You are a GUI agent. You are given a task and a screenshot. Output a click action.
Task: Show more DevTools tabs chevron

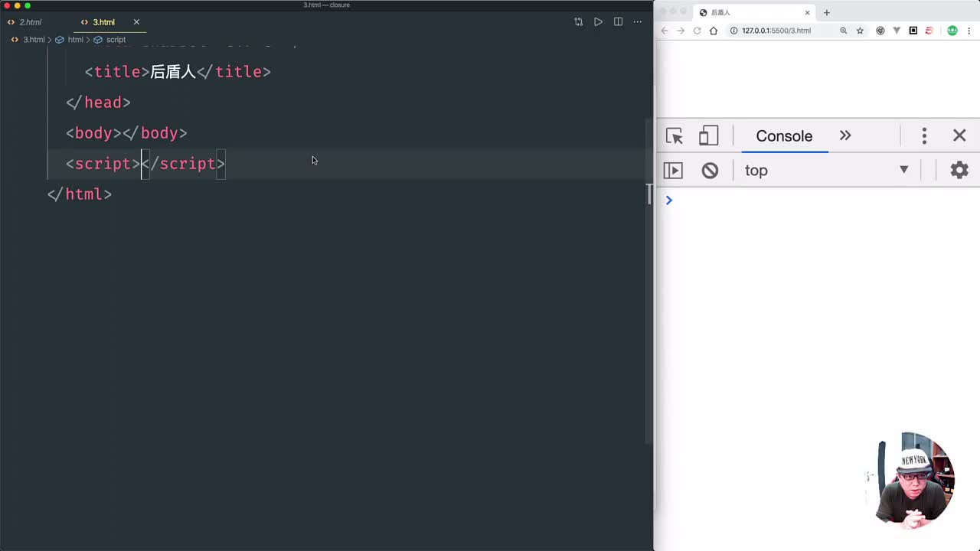(x=845, y=135)
